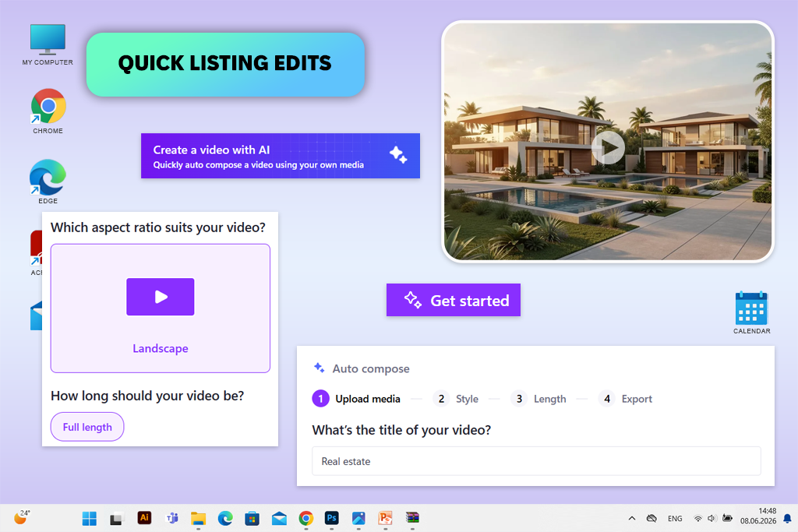
Task: Click the battery icon in the tray
Action: pyautogui.click(x=727, y=518)
